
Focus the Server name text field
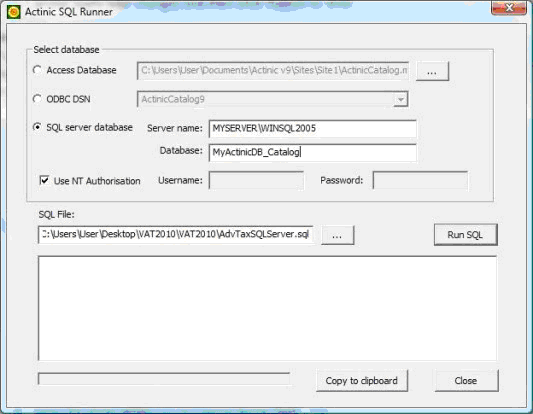[x=312, y=128]
